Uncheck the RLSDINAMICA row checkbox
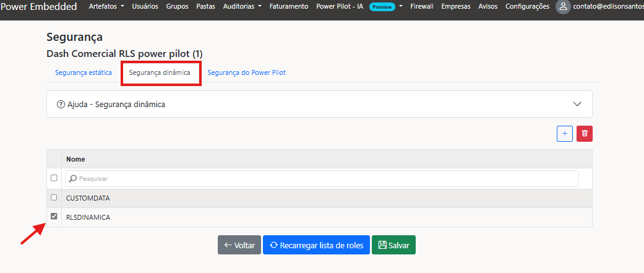 [54, 217]
